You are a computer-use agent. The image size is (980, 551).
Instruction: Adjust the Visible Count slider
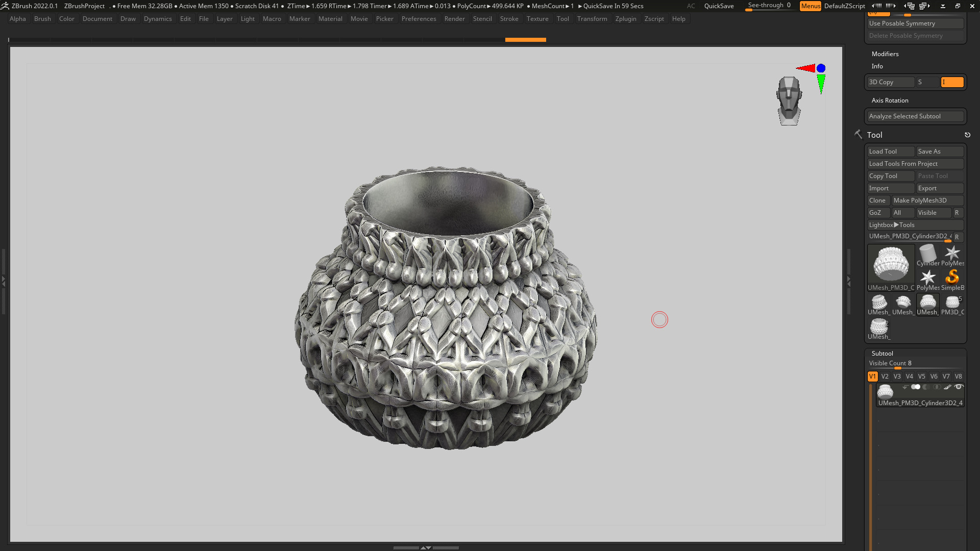click(x=915, y=364)
